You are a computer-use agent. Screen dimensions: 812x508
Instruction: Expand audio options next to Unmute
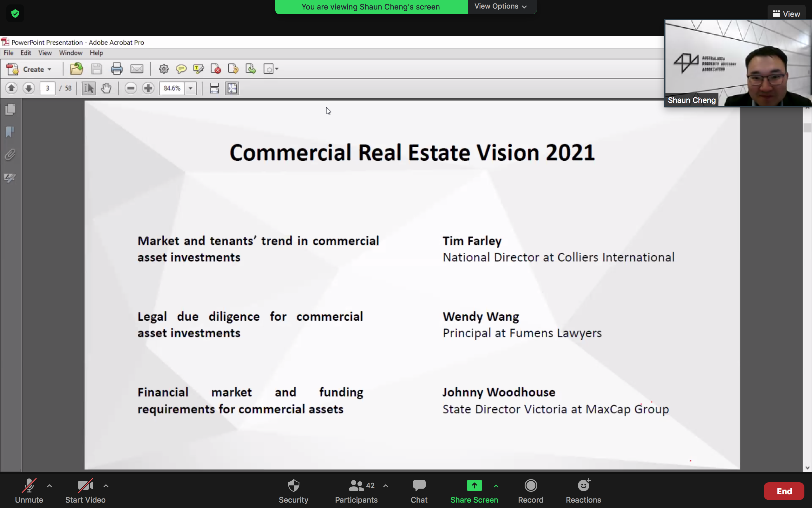[x=49, y=485]
